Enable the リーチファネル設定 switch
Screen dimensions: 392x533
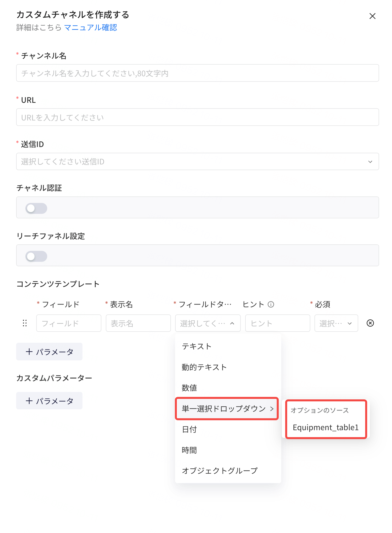click(x=36, y=256)
